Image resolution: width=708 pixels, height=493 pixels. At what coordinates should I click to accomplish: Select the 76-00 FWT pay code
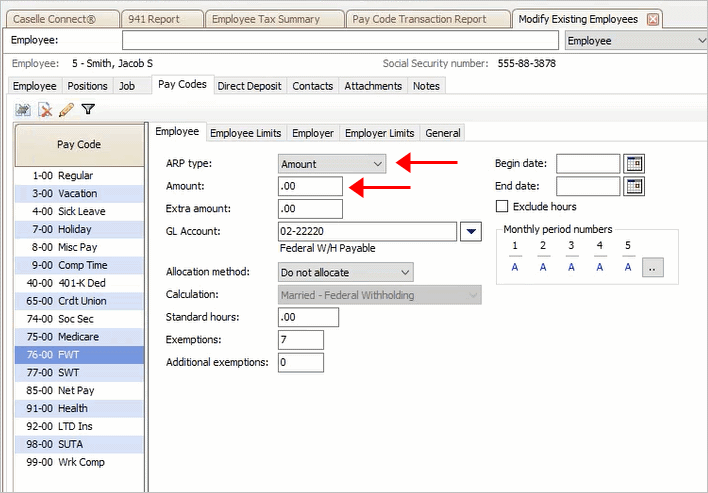pos(79,355)
